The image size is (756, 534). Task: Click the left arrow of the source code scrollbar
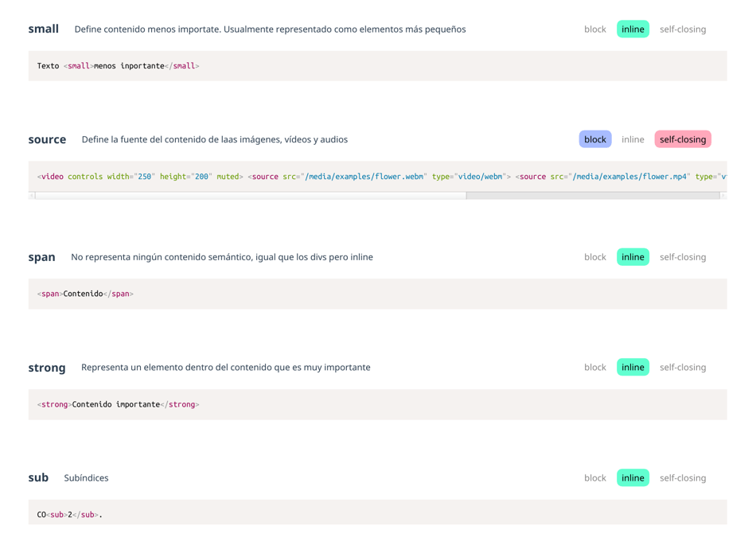click(32, 195)
